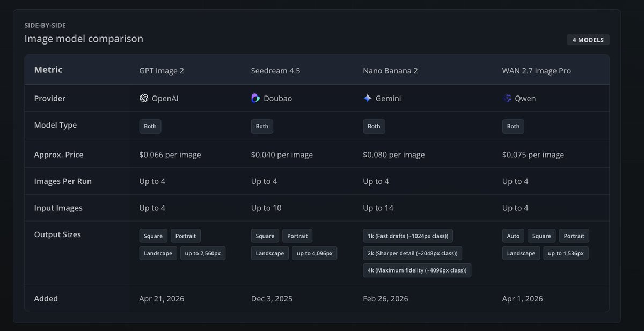Click Up to 14 input images value

click(378, 208)
